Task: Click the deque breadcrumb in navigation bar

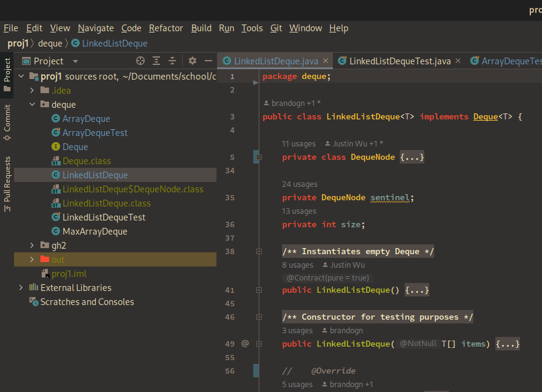Action: point(50,43)
